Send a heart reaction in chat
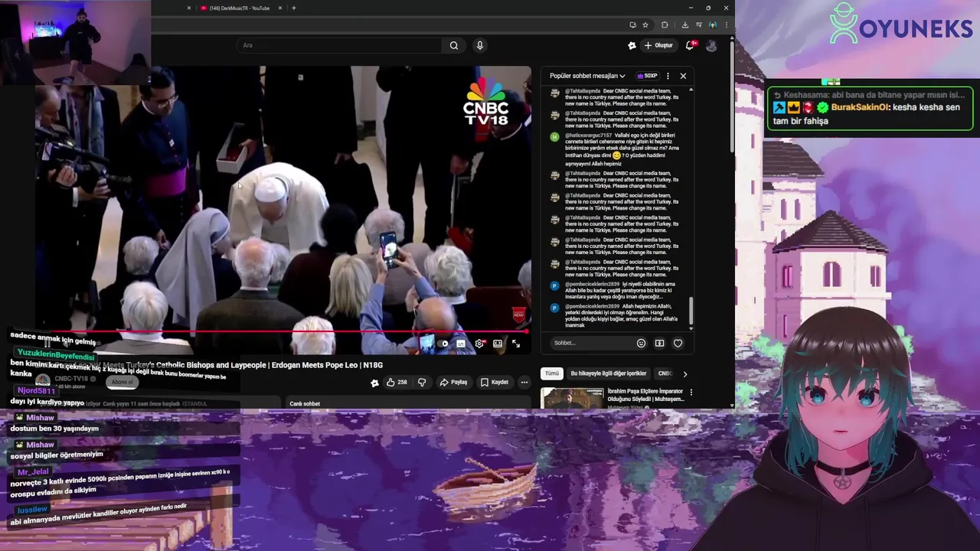Screen dimensions: 980x551 pyautogui.click(x=678, y=343)
